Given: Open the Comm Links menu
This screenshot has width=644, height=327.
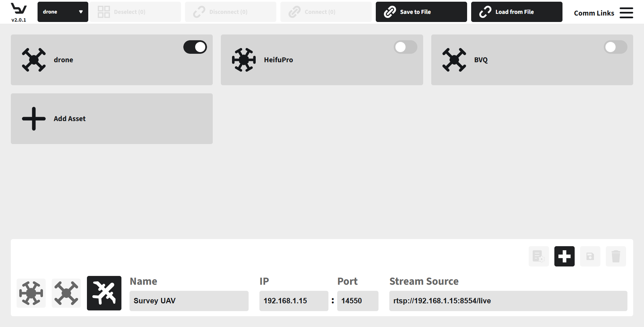Looking at the screenshot, I should coord(594,13).
